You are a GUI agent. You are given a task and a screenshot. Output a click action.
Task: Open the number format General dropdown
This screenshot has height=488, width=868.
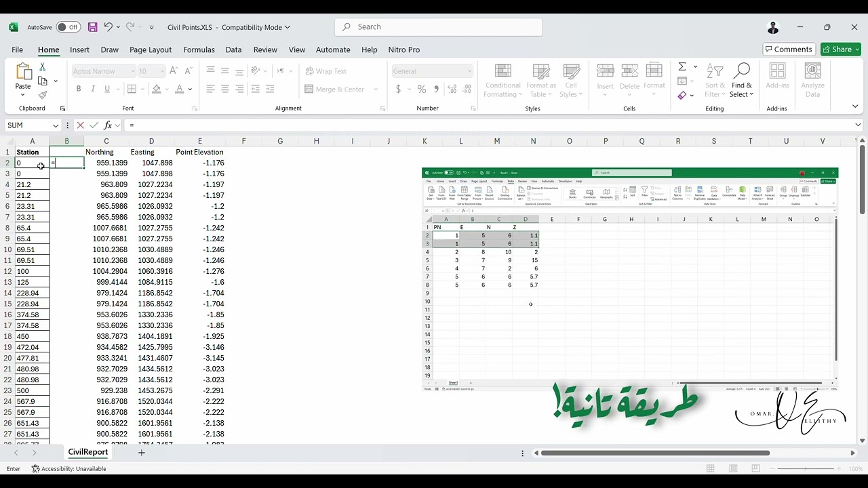469,71
